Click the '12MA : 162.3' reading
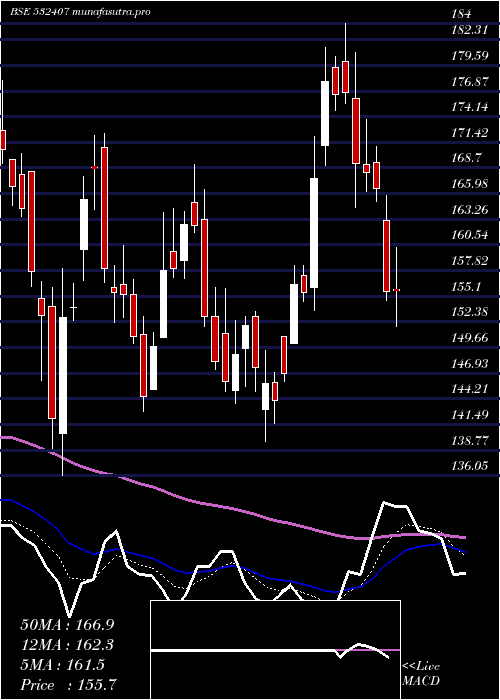This screenshot has width=500, height=700. [67, 645]
